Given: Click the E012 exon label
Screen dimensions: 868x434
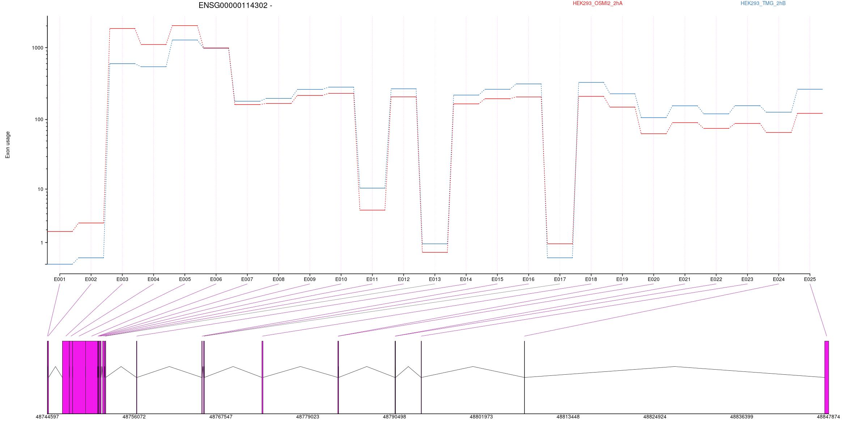Looking at the screenshot, I should 404,279.
